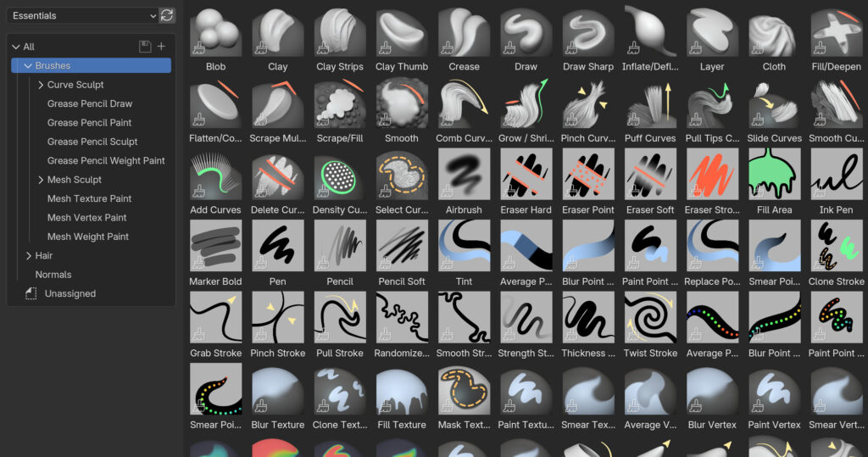Open the Normals catalog
This screenshot has width=868, height=457.
53,275
